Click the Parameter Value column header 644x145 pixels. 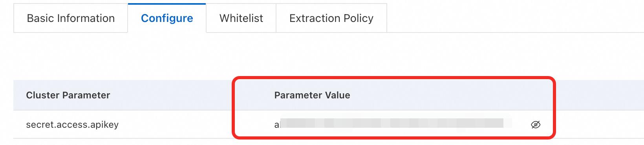point(312,95)
